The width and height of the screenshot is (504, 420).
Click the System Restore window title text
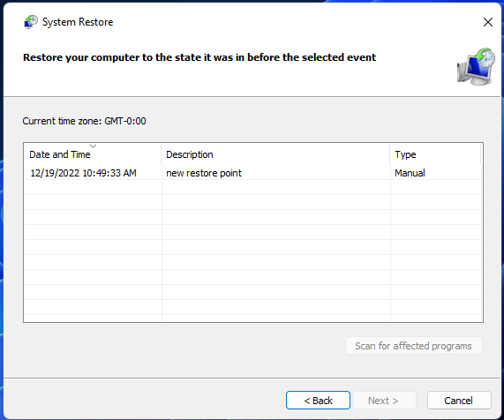[x=78, y=22]
